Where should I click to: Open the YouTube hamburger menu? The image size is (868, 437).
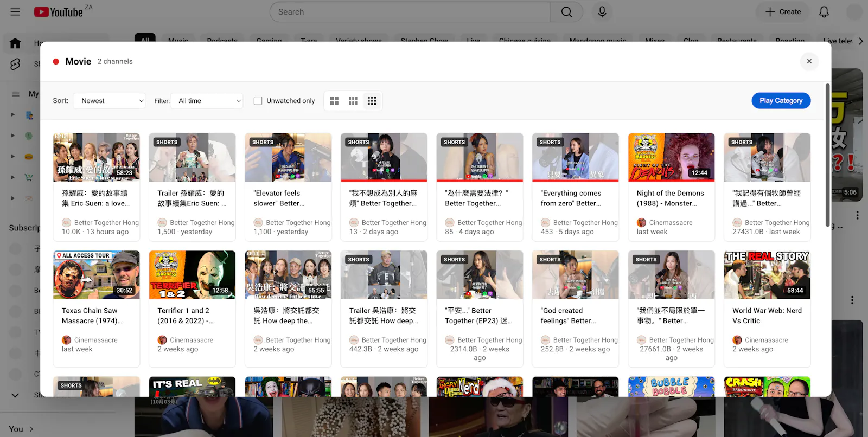point(15,12)
